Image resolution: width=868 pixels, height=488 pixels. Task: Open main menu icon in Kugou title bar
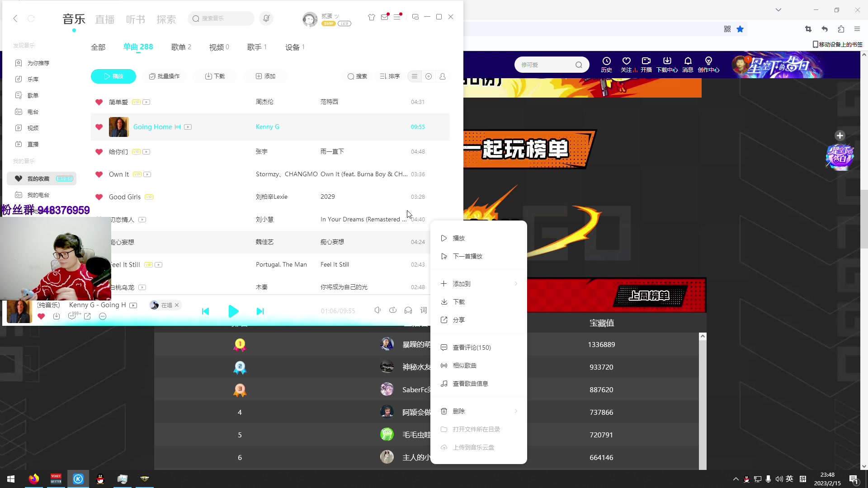[x=397, y=17]
